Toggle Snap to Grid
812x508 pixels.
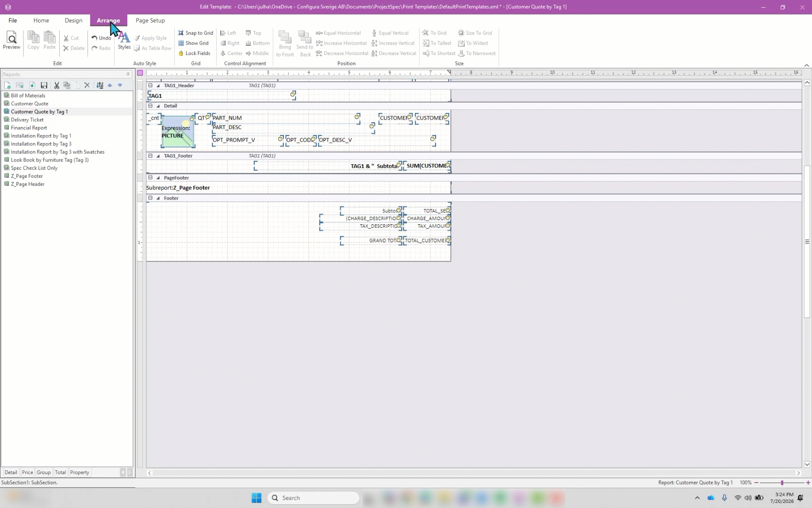pyautogui.click(x=195, y=33)
